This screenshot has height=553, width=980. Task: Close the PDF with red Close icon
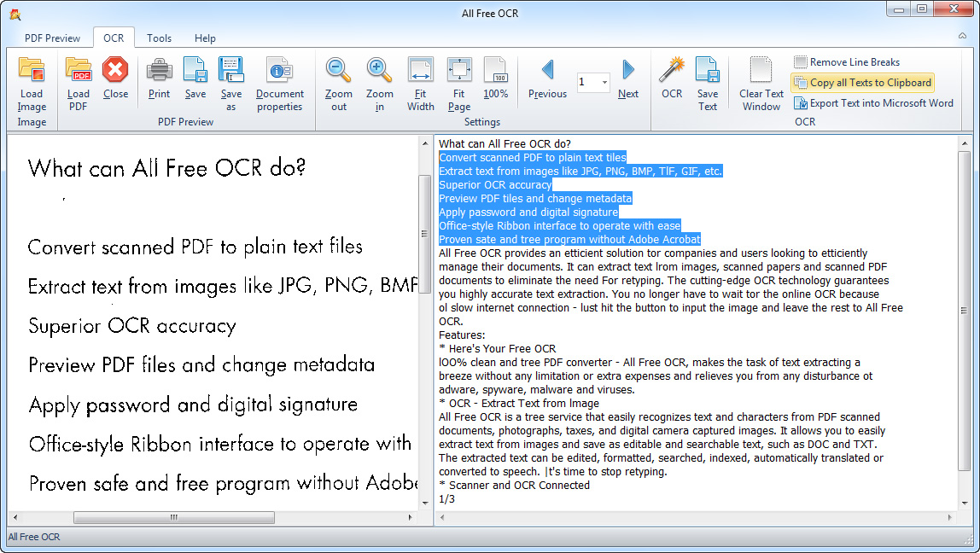pos(115,69)
